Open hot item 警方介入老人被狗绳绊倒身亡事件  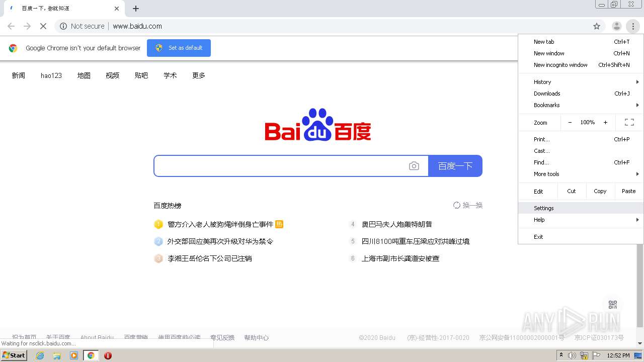coord(220,224)
